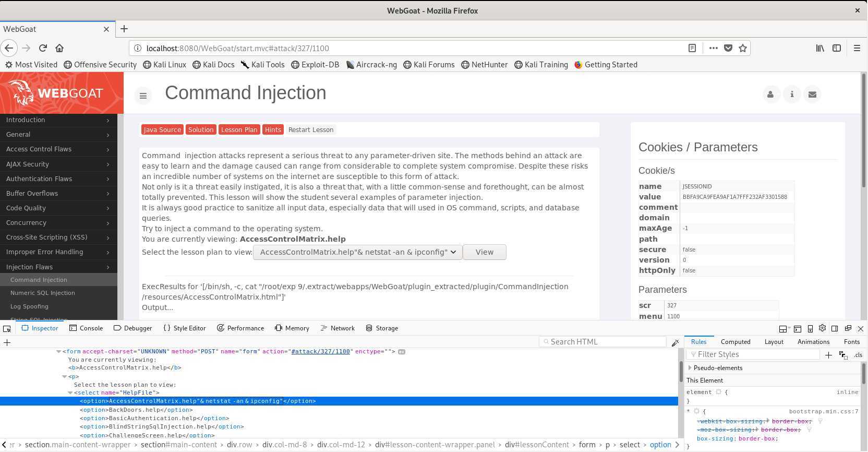Click Restart Lesson
This screenshot has width=868, height=452.
click(x=311, y=130)
